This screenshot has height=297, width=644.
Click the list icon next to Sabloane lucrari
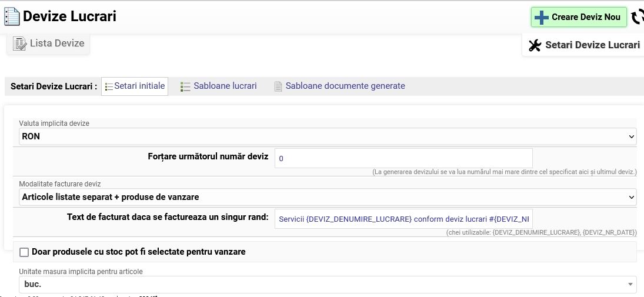[x=185, y=86]
